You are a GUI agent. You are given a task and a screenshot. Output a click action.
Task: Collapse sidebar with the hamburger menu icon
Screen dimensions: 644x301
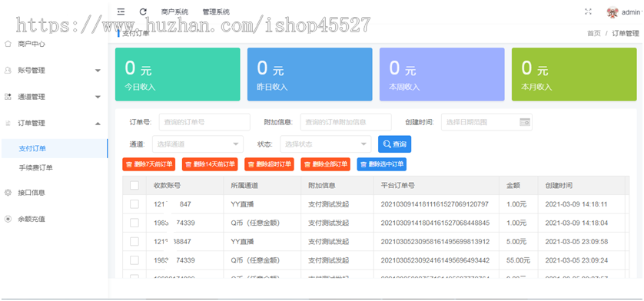[x=121, y=12]
